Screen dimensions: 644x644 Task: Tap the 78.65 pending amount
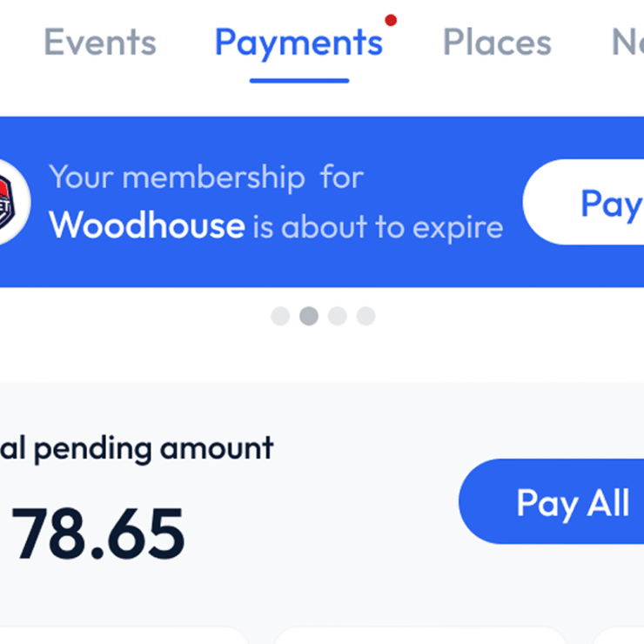pyautogui.click(x=97, y=533)
